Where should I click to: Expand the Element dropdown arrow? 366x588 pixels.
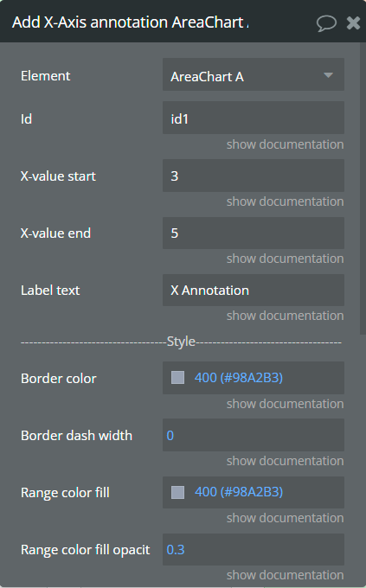(328, 75)
